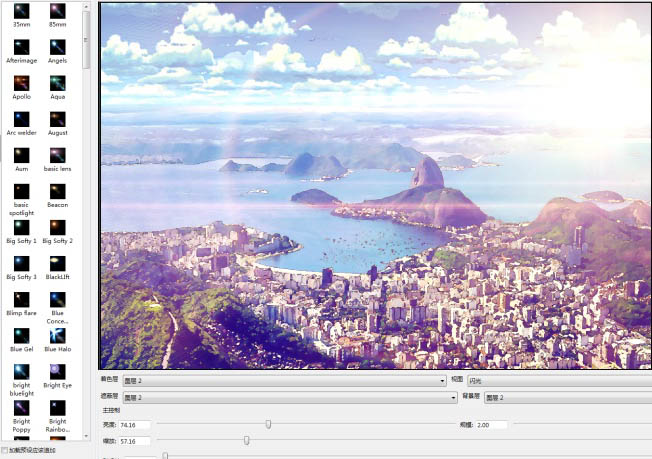Click the preset list scrollbar thumb
This screenshot has width=652, height=459.
(86, 40)
